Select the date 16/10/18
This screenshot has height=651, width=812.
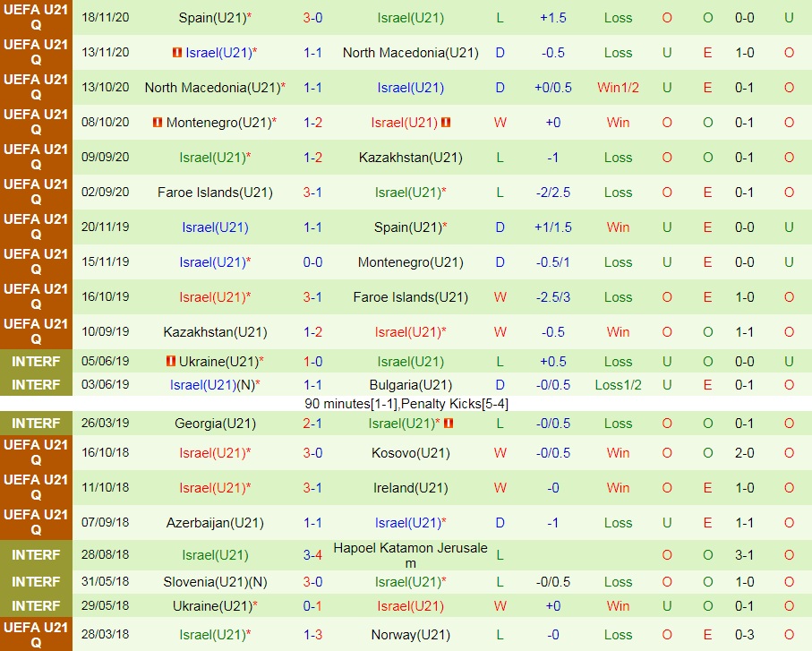105,452
